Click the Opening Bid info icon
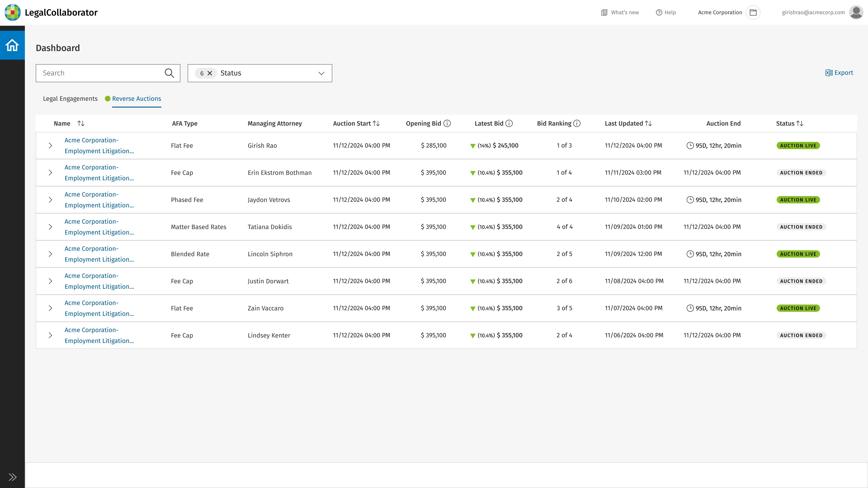 point(447,123)
